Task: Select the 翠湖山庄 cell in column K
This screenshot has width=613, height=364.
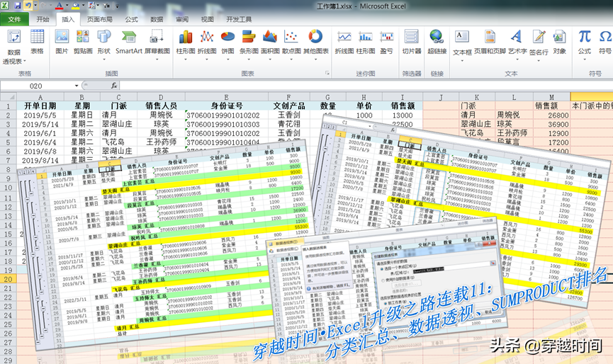Action: click(477, 124)
